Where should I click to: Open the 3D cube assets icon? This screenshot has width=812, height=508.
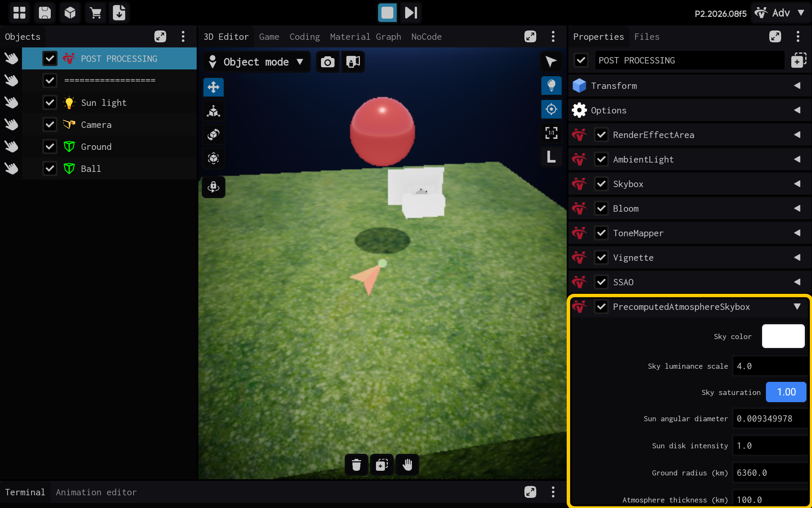[x=70, y=13]
